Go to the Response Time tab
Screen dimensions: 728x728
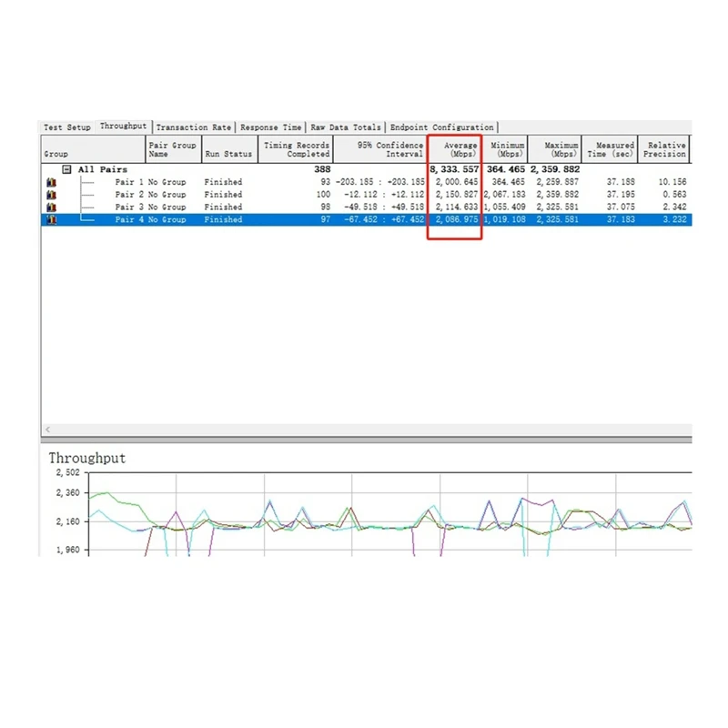coord(270,127)
